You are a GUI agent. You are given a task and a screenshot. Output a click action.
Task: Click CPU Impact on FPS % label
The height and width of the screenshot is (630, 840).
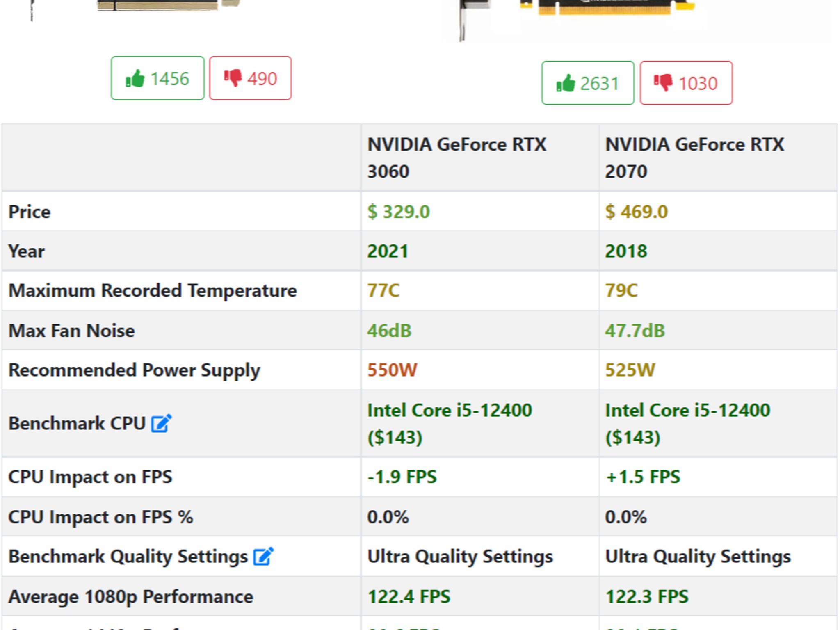[x=101, y=517]
